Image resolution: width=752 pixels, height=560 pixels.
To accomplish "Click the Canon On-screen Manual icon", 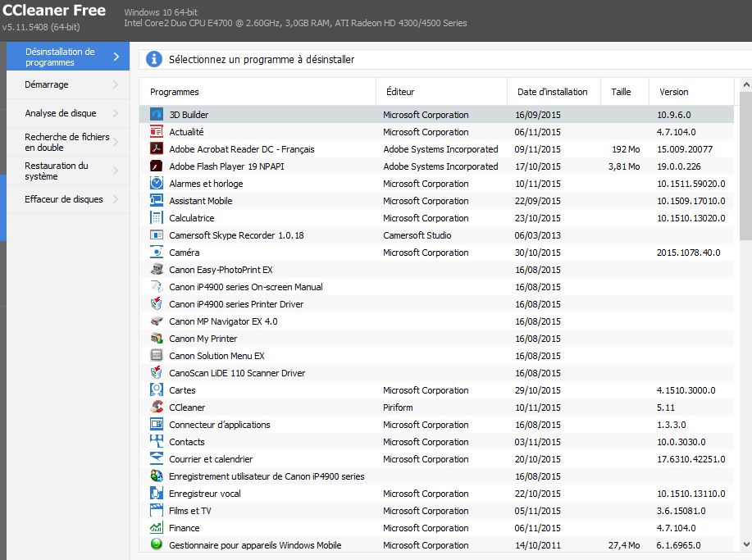I will tap(157, 287).
